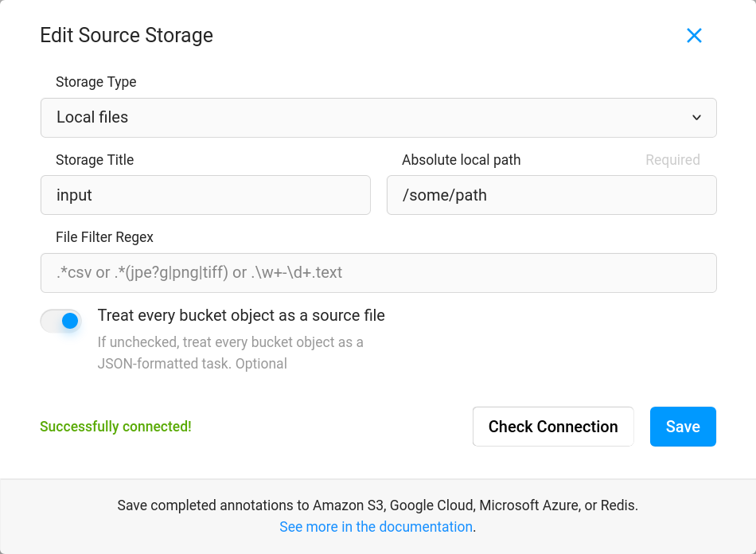Click the 'Successfully connected!' status message
The height and width of the screenshot is (554, 756).
tap(115, 427)
